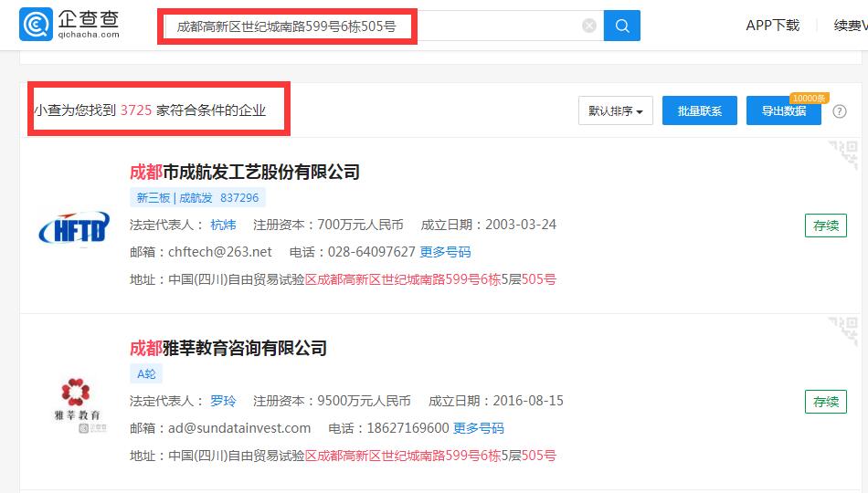Screen dimensions: 868x493
Task: Click the result count 3725
Action: coord(135,110)
